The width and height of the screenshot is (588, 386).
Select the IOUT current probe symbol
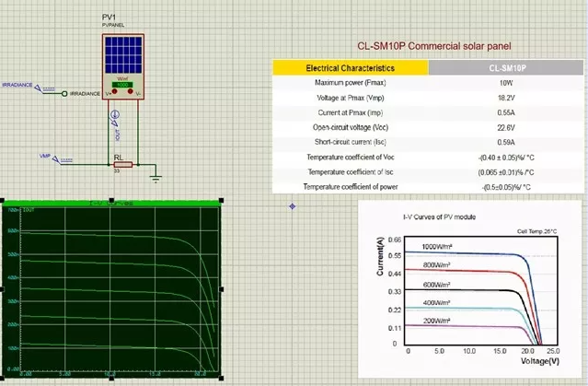(x=114, y=114)
